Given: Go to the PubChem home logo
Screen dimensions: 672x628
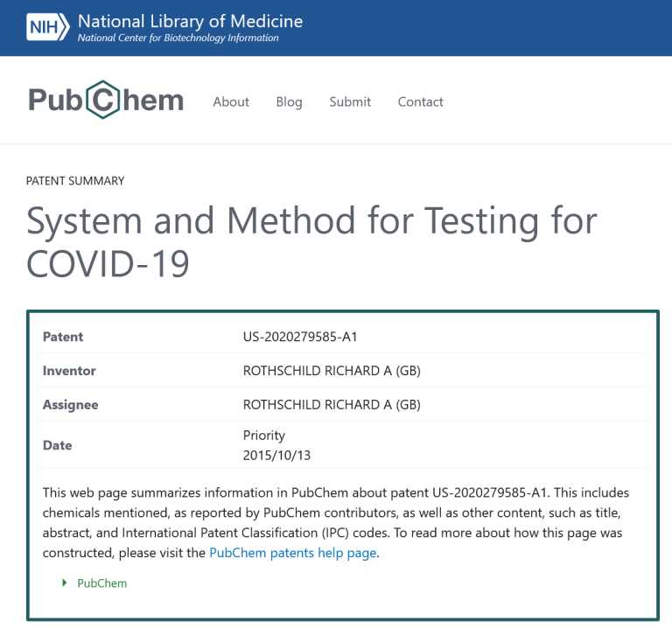Looking at the screenshot, I should point(106,100).
